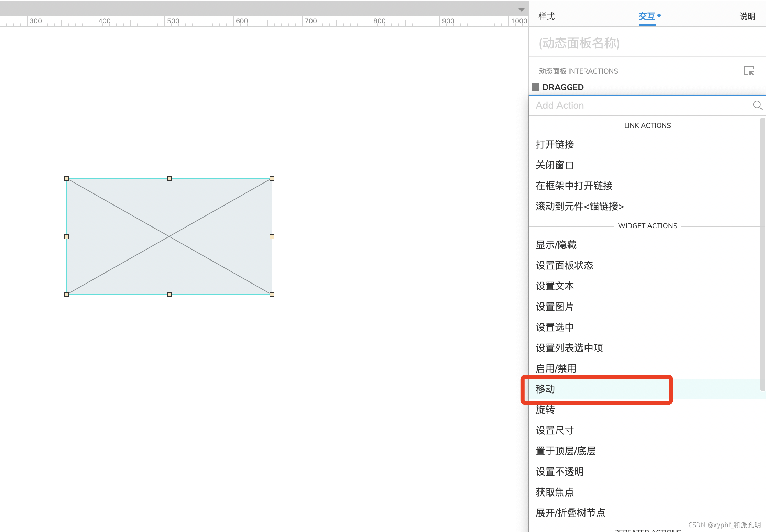Select the 启用/禁用 action
This screenshot has height=532, width=766.
click(x=645, y=368)
